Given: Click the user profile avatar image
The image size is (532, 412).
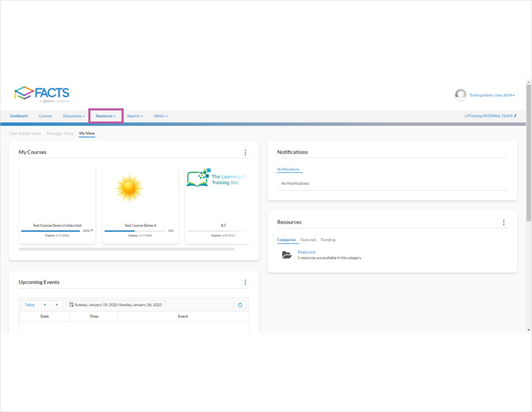Looking at the screenshot, I should [x=461, y=95].
